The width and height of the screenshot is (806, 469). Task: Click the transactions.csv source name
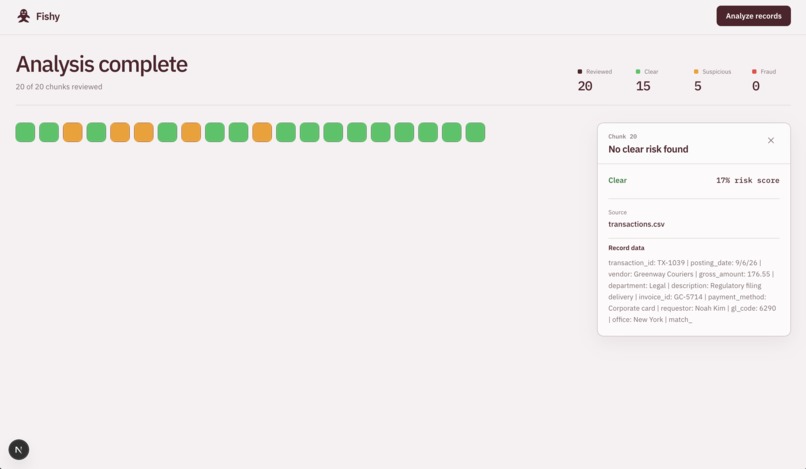pyautogui.click(x=636, y=224)
